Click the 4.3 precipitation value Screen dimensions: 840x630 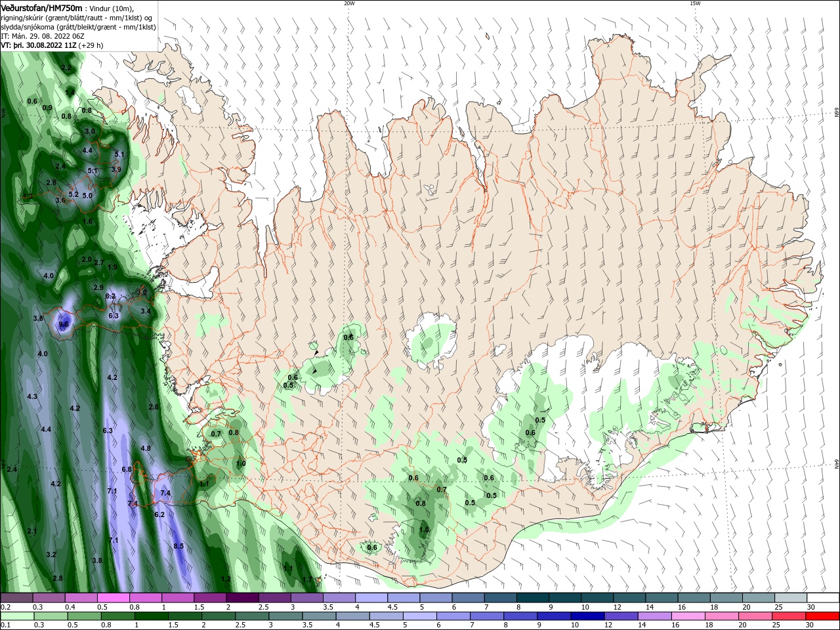pyautogui.click(x=32, y=396)
